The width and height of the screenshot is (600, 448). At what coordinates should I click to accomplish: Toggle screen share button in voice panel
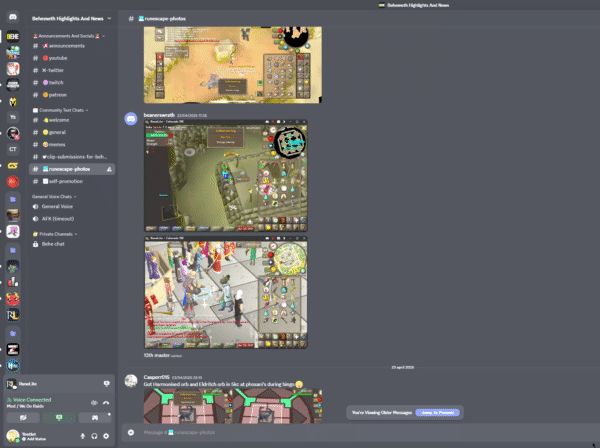coord(59,418)
